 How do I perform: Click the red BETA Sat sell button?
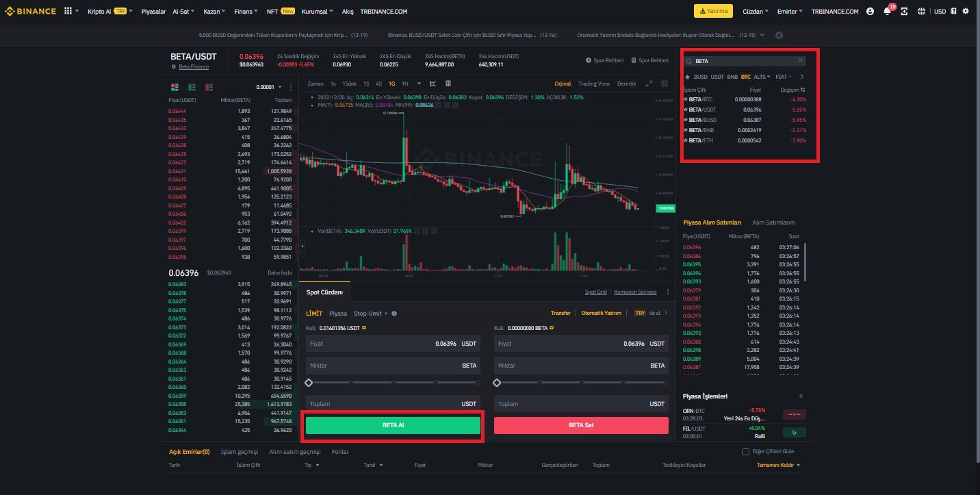pyautogui.click(x=581, y=425)
